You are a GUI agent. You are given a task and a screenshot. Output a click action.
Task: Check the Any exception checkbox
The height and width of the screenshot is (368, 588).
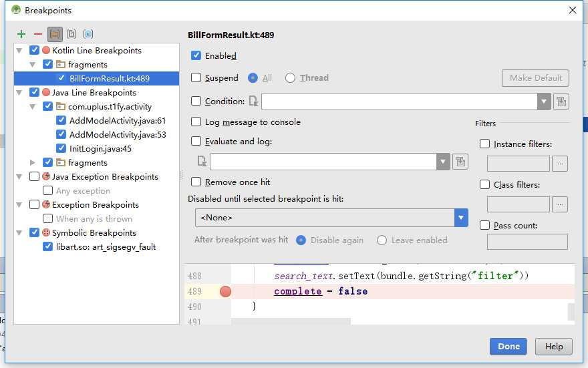47,190
